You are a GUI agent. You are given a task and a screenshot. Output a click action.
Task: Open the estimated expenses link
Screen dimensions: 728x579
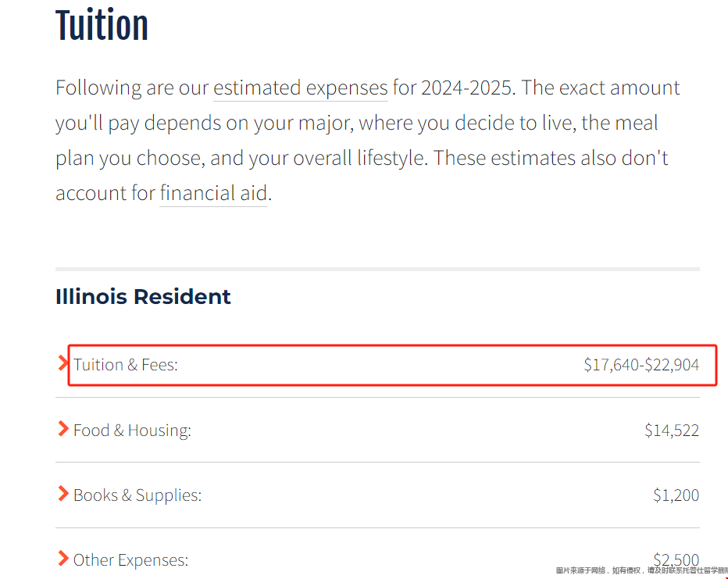[301, 88]
